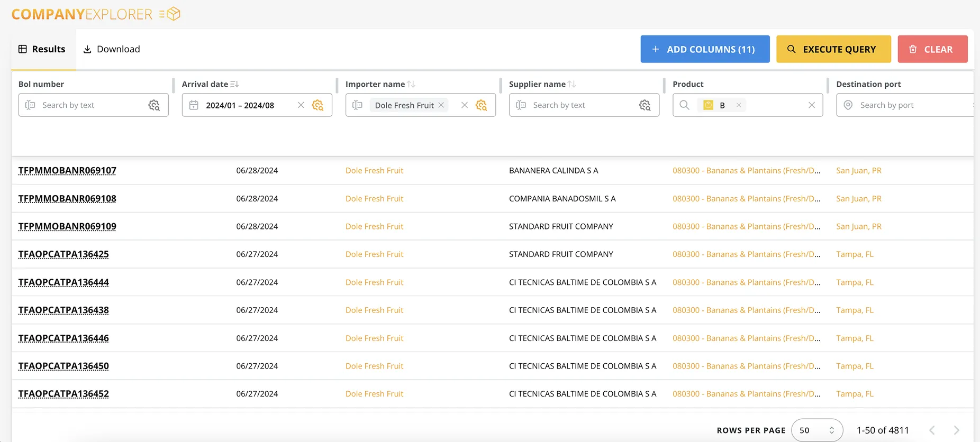Open Arrival date filter settings icon

coord(317,105)
